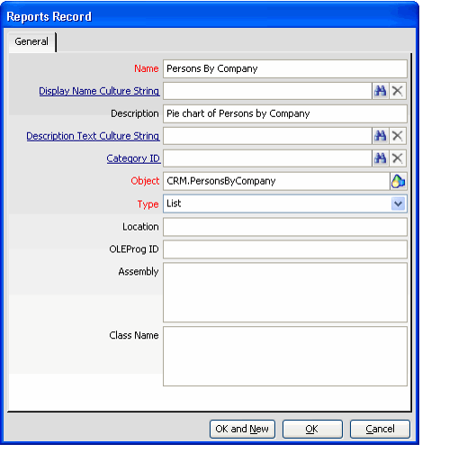The image size is (476, 453).
Task: Click the OK button
Action: tap(312, 429)
